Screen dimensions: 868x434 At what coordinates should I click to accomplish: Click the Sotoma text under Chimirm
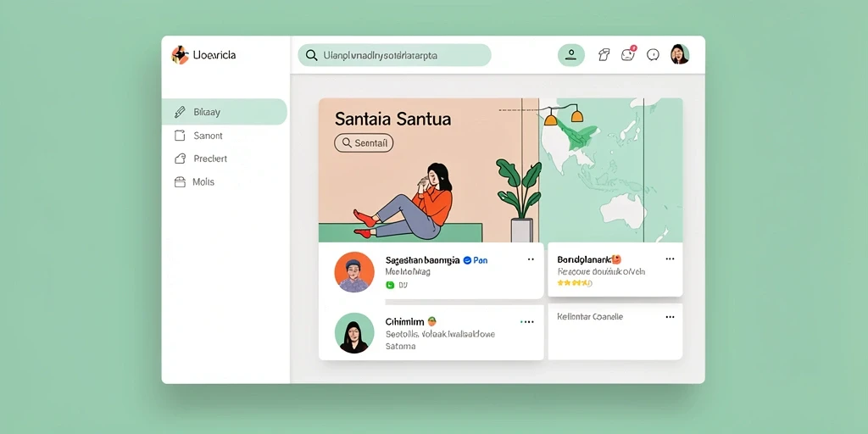pos(400,347)
